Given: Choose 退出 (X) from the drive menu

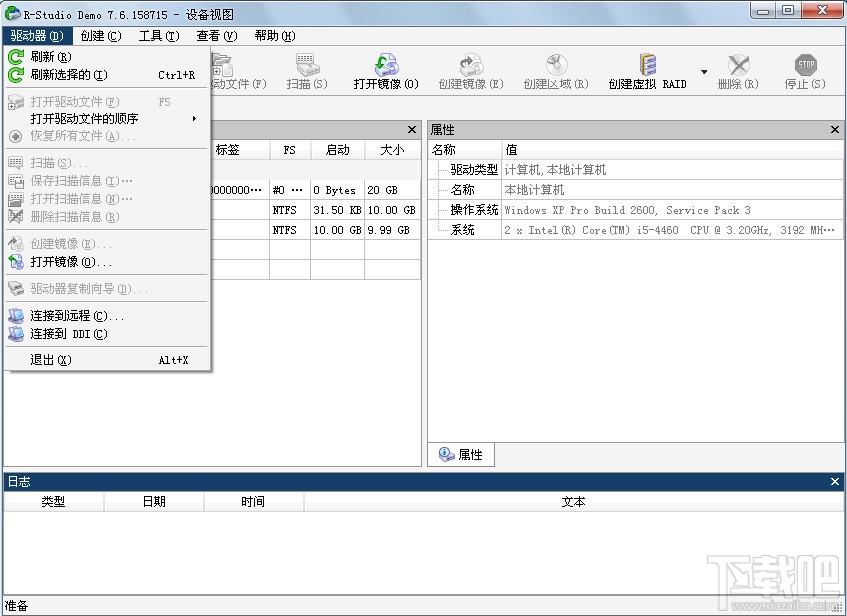Looking at the screenshot, I should click(x=107, y=360).
